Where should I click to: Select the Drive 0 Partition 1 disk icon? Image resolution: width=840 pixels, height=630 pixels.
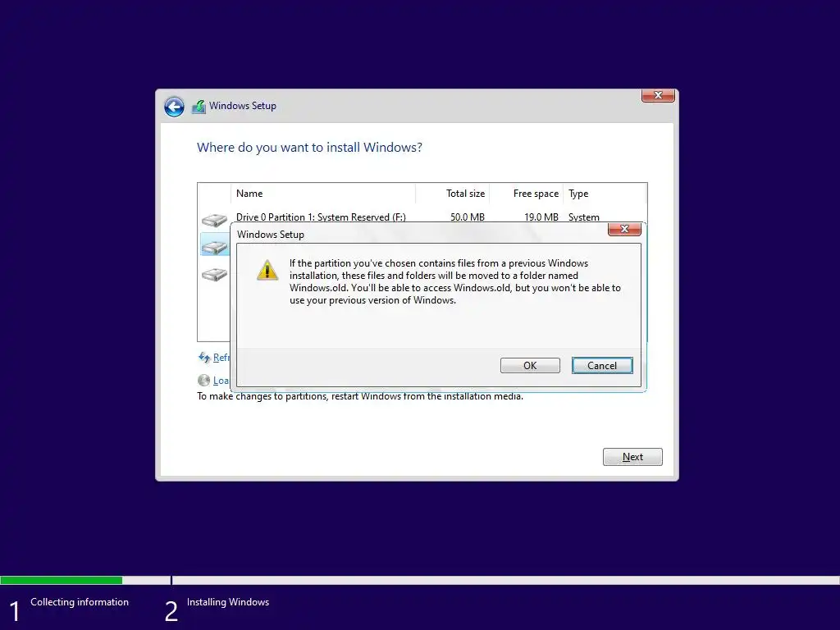point(214,220)
